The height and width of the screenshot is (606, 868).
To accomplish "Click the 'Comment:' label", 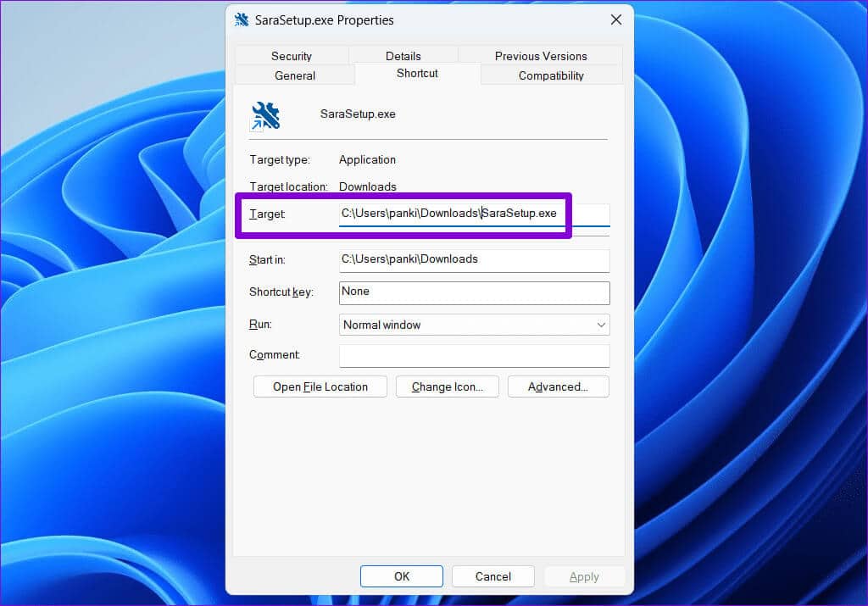I will (x=275, y=355).
